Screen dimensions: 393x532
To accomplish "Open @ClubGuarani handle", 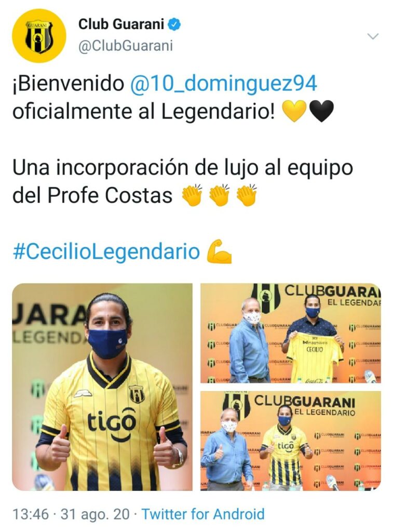I will click(x=126, y=46).
